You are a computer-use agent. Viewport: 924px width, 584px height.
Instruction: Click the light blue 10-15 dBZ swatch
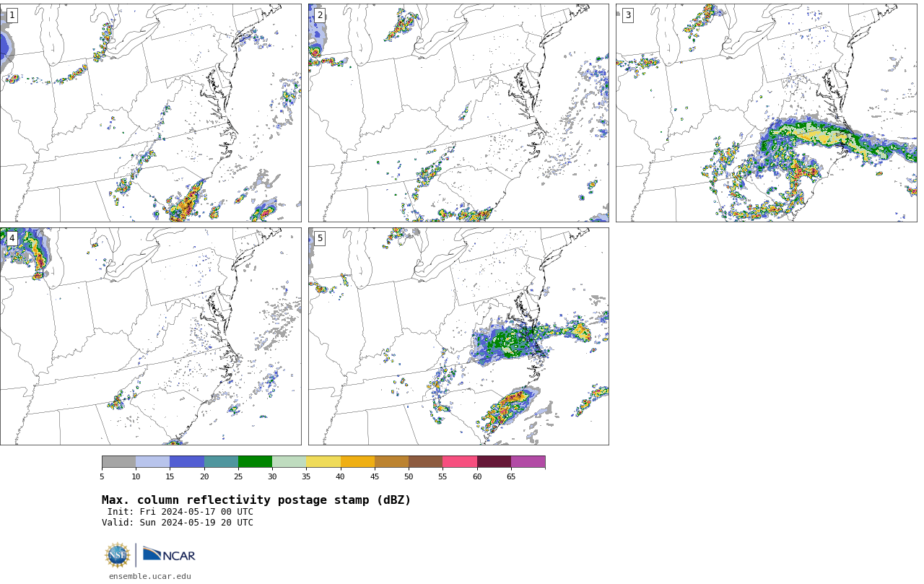(153, 462)
